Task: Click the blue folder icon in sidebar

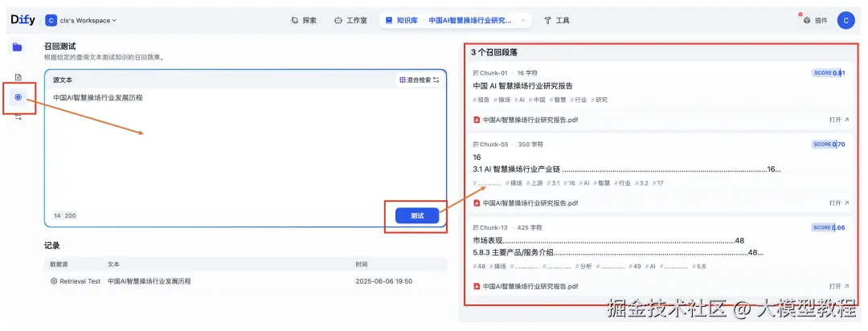Action: click(18, 47)
